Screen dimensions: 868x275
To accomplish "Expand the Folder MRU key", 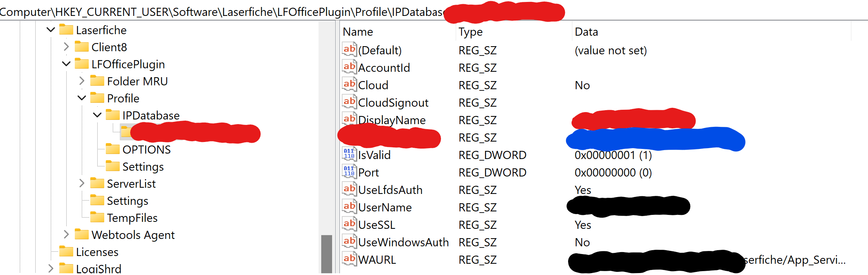I will click(x=82, y=81).
